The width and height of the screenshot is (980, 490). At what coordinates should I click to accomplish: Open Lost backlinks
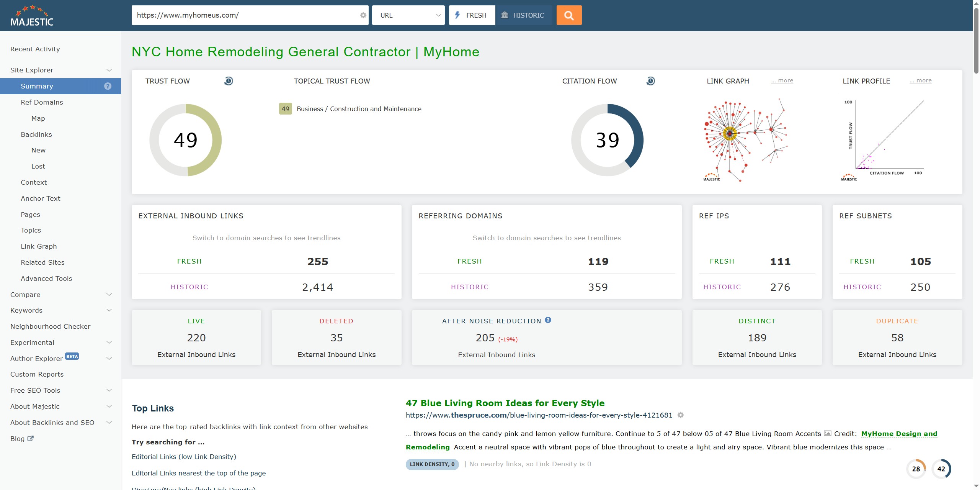[x=38, y=166]
